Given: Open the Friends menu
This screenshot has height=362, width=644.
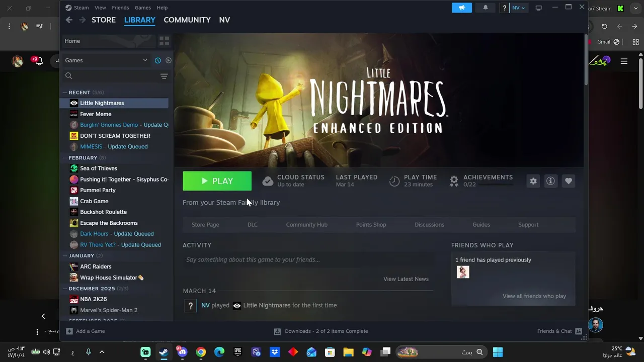Looking at the screenshot, I should point(120,8).
